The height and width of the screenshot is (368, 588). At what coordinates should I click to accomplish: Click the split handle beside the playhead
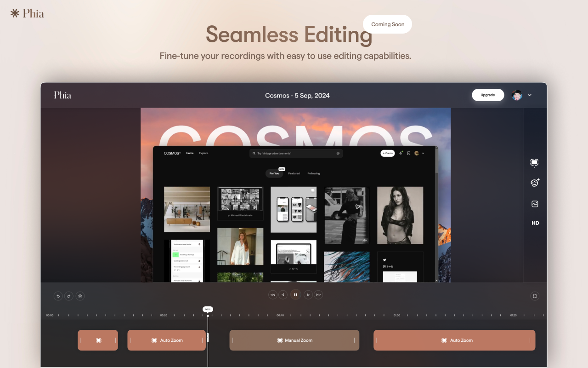(x=208, y=338)
